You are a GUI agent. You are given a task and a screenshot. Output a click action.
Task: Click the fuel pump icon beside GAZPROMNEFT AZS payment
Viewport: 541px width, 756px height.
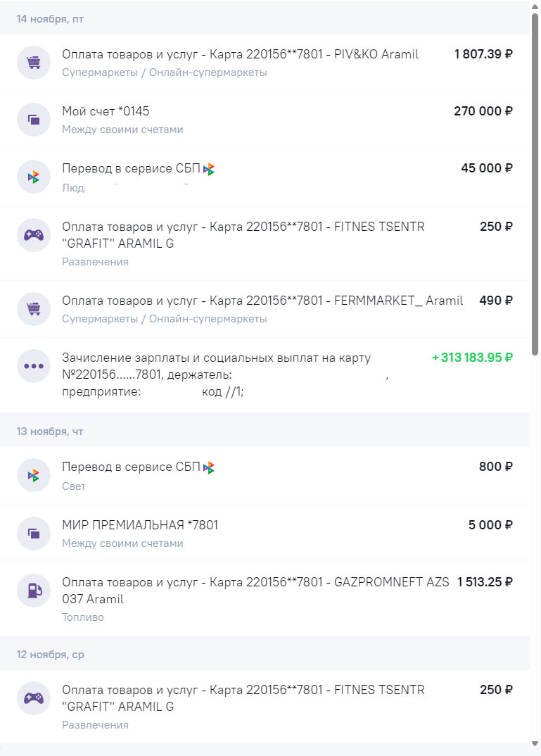point(34,591)
